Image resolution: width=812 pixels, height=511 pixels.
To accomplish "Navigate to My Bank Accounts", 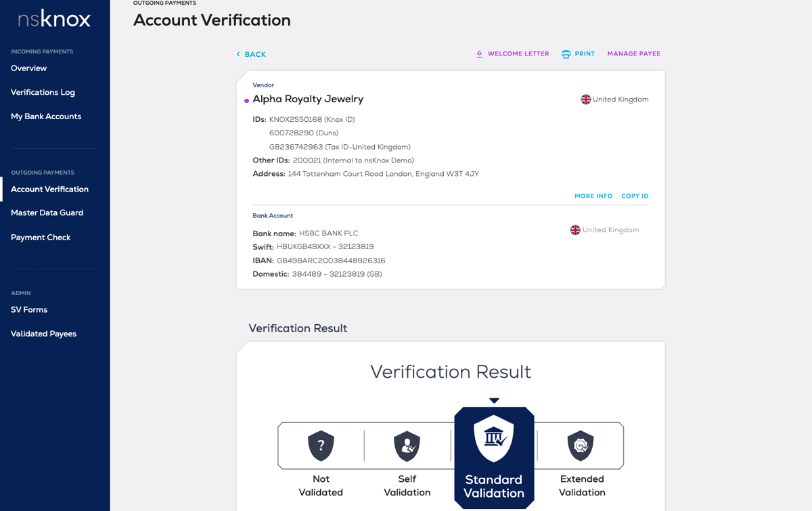I will point(46,116).
